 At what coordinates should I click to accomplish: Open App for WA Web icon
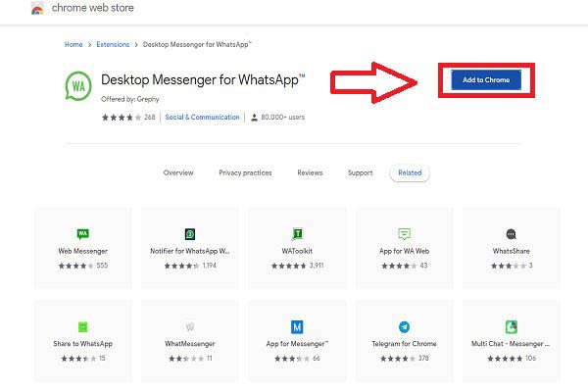(404, 233)
